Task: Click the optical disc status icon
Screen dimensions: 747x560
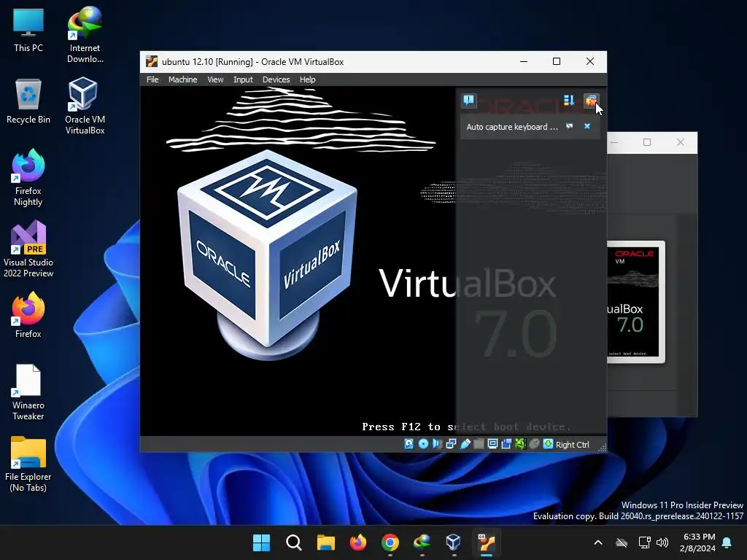Action: pos(423,444)
